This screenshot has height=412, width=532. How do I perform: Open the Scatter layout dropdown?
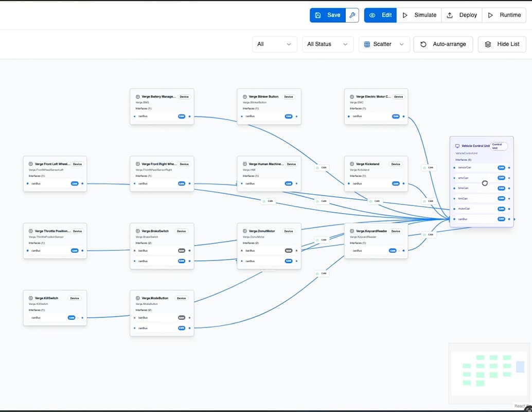pos(384,44)
